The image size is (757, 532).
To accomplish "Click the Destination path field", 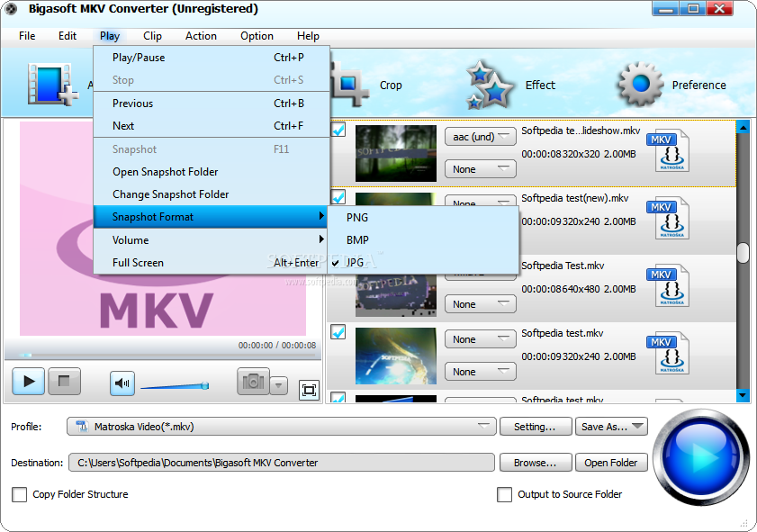I will click(x=282, y=463).
